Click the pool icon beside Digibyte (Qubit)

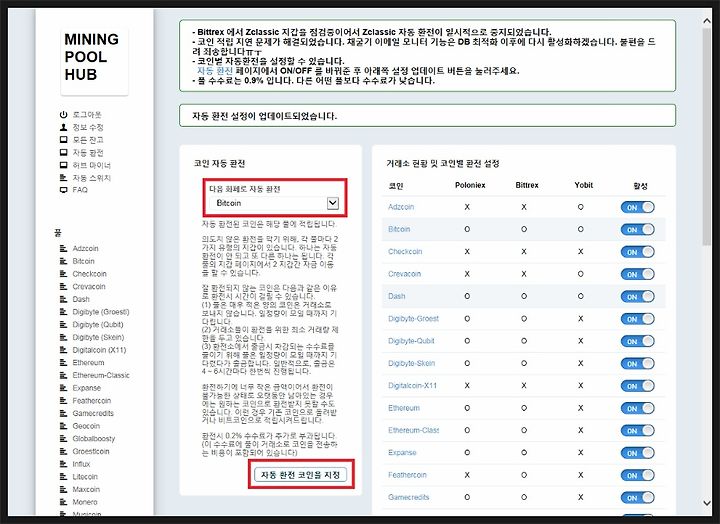[63, 325]
